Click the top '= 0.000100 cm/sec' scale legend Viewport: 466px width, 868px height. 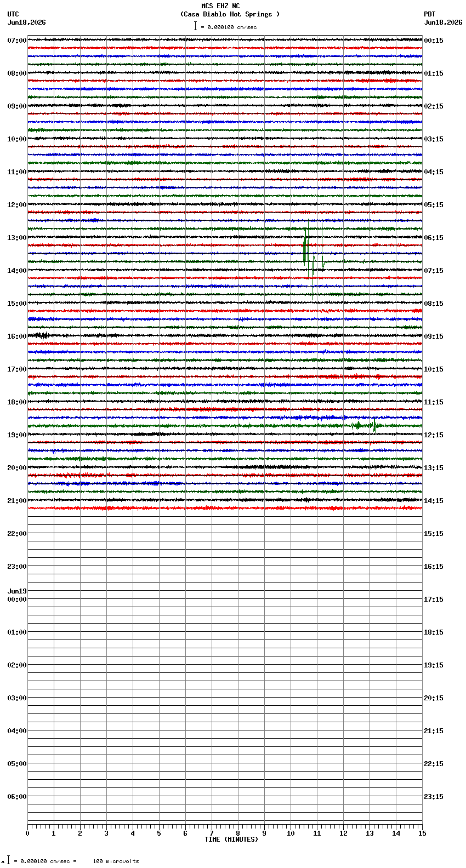point(229,27)
